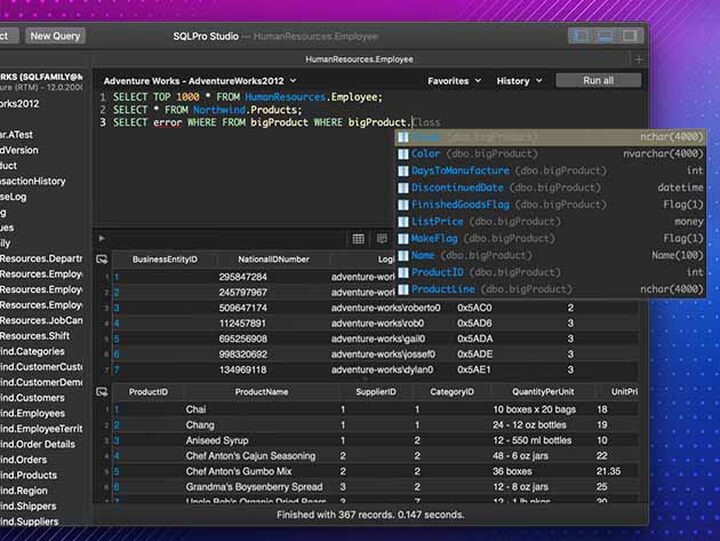720x541 pixels.
Task: Open the messages view icon beside grid icon
Action: 381,239
